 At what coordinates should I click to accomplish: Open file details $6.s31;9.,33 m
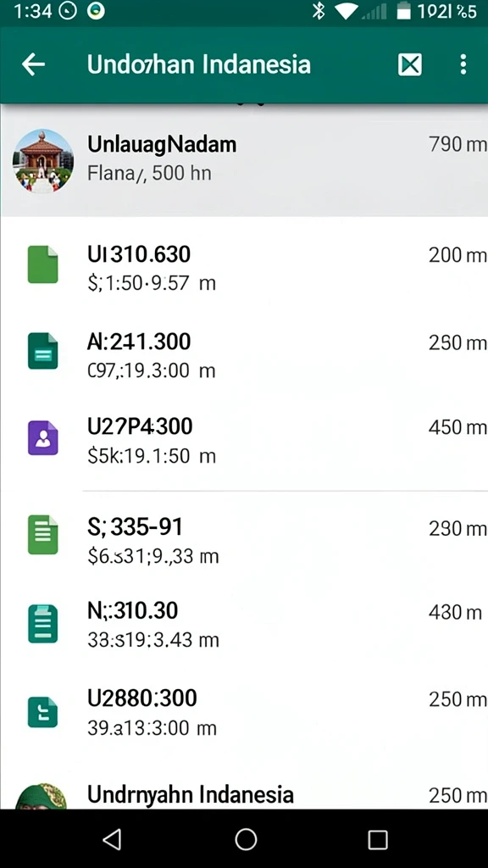pos(153,556)
